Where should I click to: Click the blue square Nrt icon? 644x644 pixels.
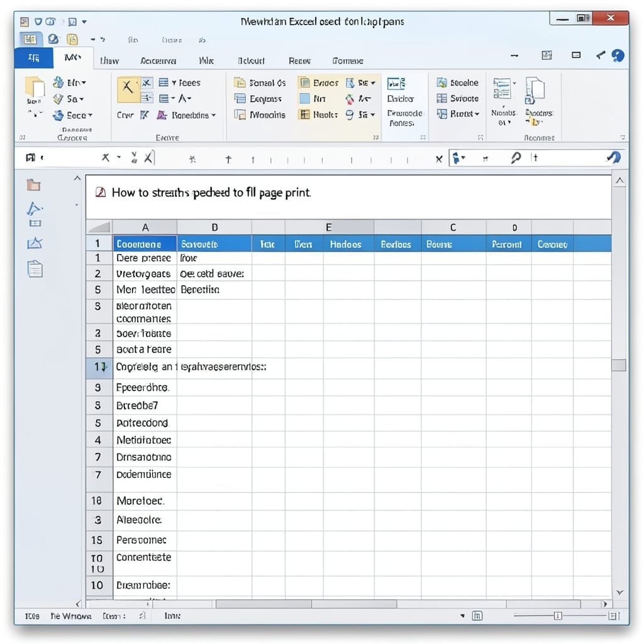coord(304,99)
